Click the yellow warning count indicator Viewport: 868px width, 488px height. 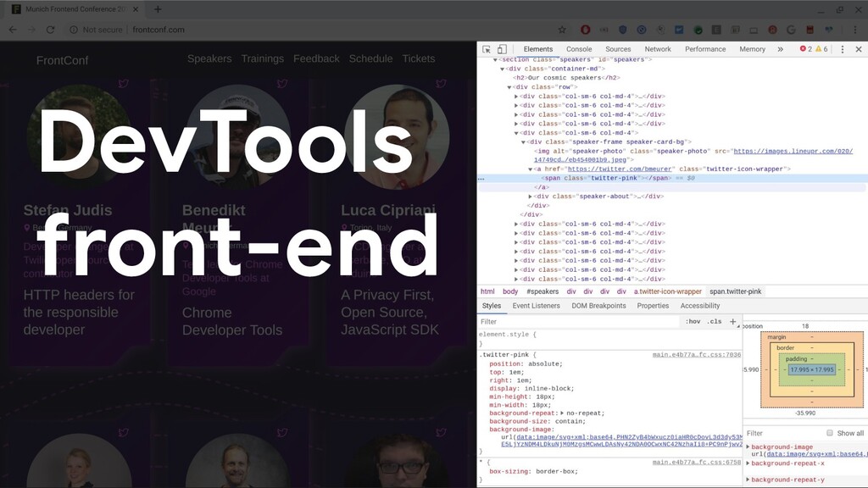821,49
